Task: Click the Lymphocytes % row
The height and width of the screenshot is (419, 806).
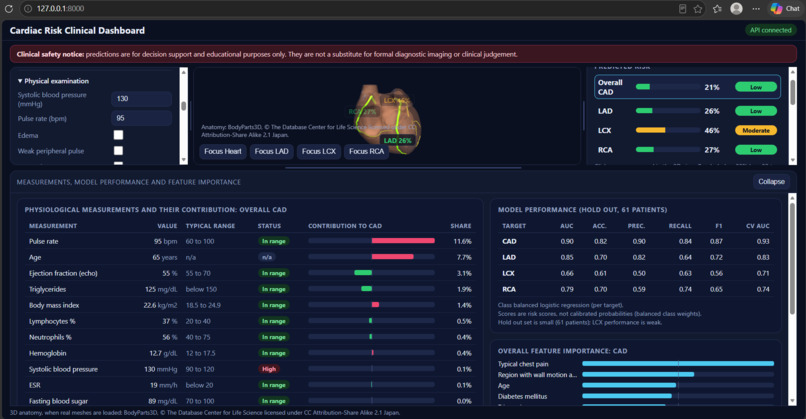Action: coord(250,321)
